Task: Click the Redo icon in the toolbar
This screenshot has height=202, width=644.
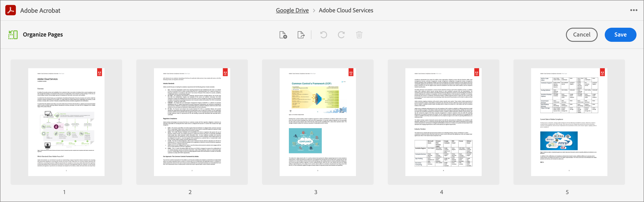Action: coord(341,35)
